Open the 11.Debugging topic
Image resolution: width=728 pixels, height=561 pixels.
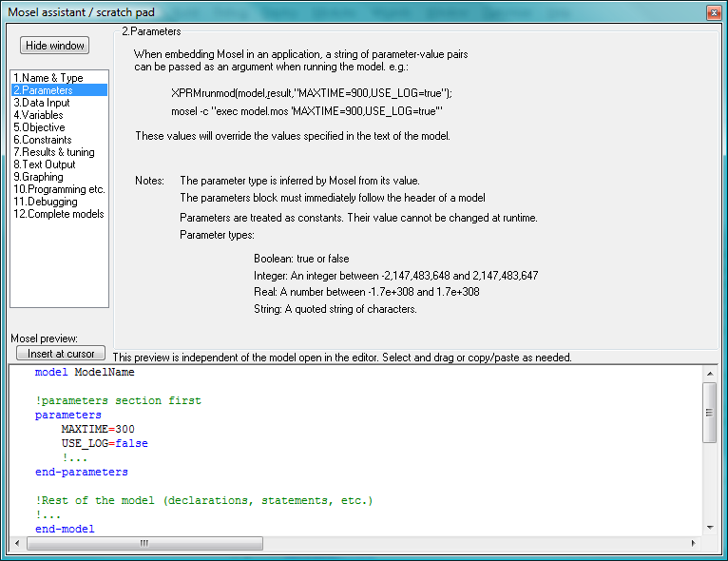pos(46,202)
